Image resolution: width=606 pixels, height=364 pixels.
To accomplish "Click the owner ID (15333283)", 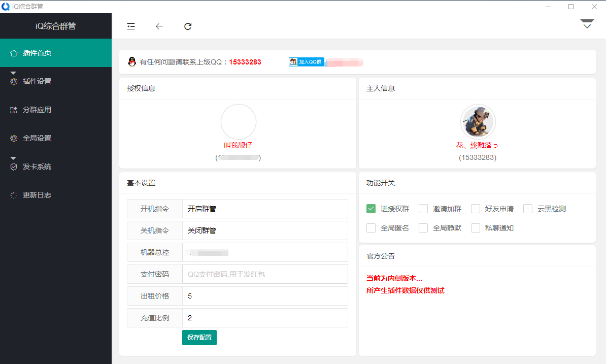I will [x=478, y=158].
